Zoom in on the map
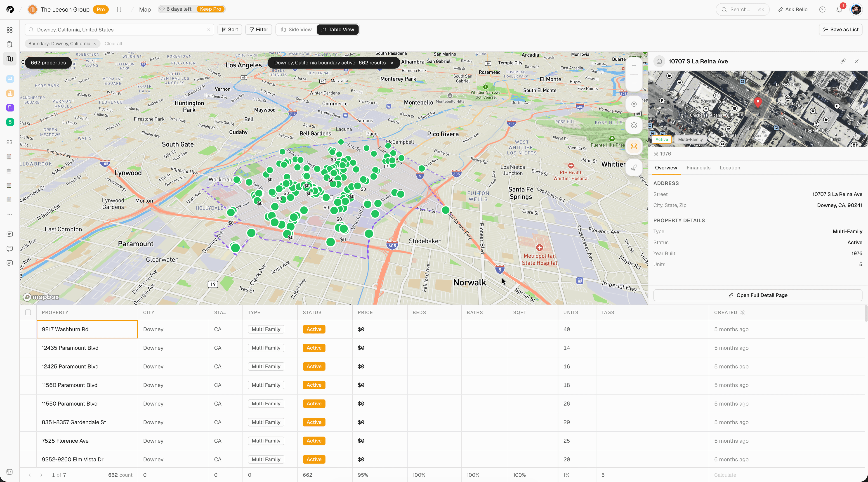868x482 pixels. 634,66
